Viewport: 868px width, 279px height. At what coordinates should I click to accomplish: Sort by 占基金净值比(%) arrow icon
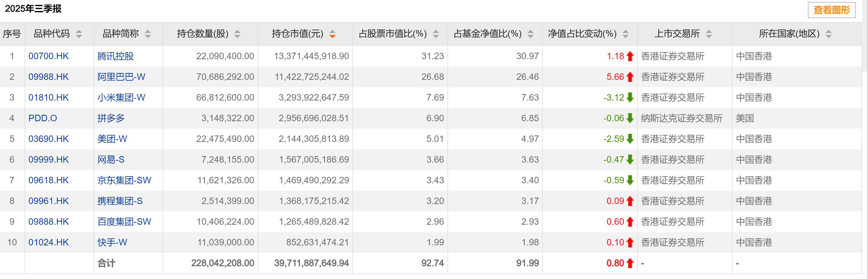[530, 34]
